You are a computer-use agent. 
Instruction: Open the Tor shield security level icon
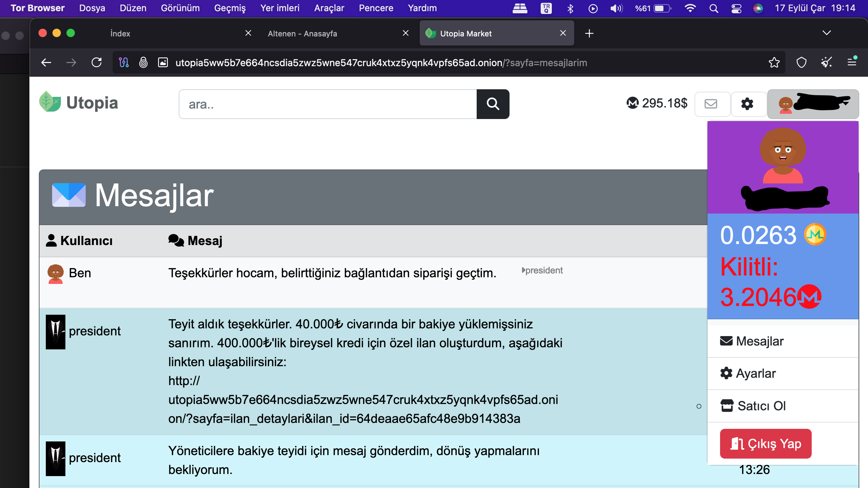pos(801,63)
